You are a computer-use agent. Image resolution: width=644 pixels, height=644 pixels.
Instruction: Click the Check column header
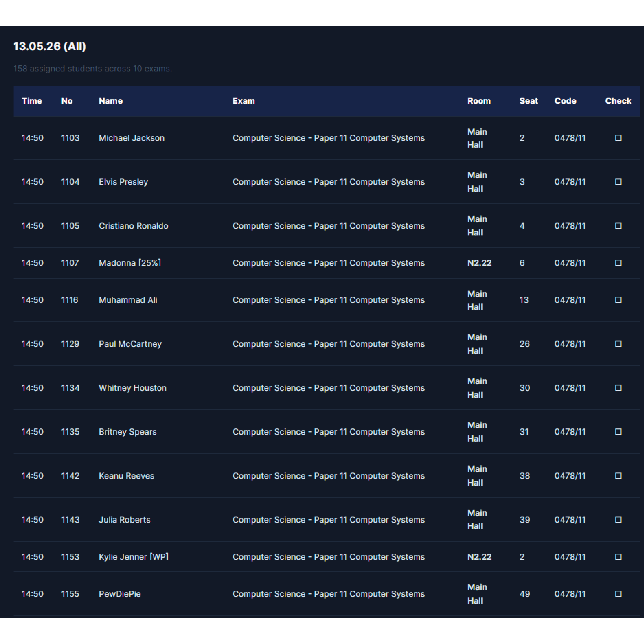(618, 101)
